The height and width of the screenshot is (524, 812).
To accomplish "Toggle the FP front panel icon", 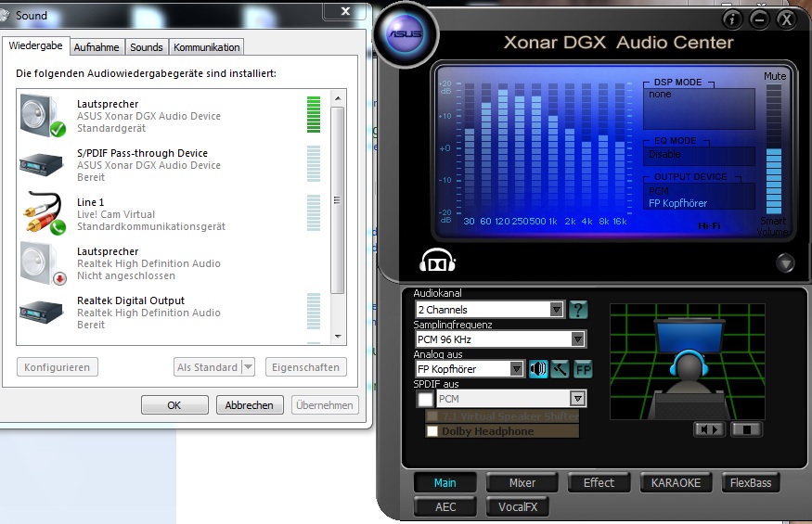I will click(583, 369).
